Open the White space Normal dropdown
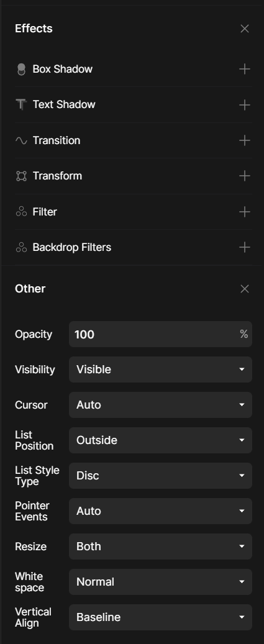Image resolution: width=264 pixels, height=644 pixels. click(x=160, y=582)
